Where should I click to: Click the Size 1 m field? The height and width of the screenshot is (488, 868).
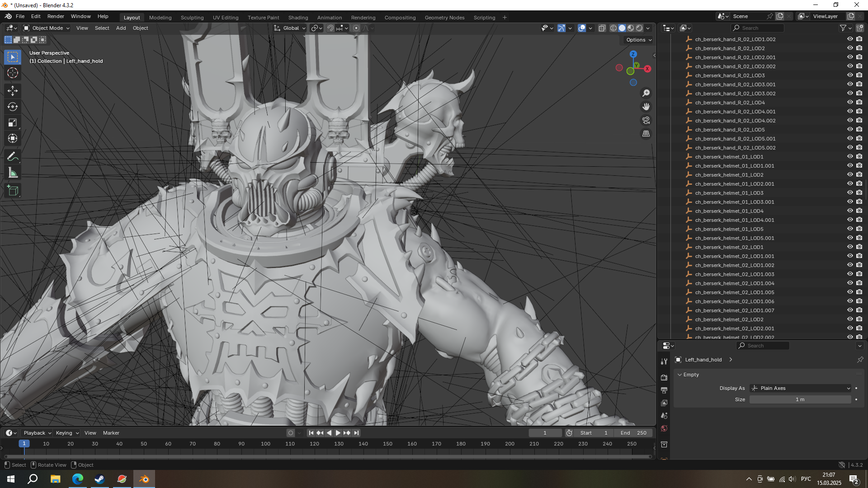click(x=800, y=399)
